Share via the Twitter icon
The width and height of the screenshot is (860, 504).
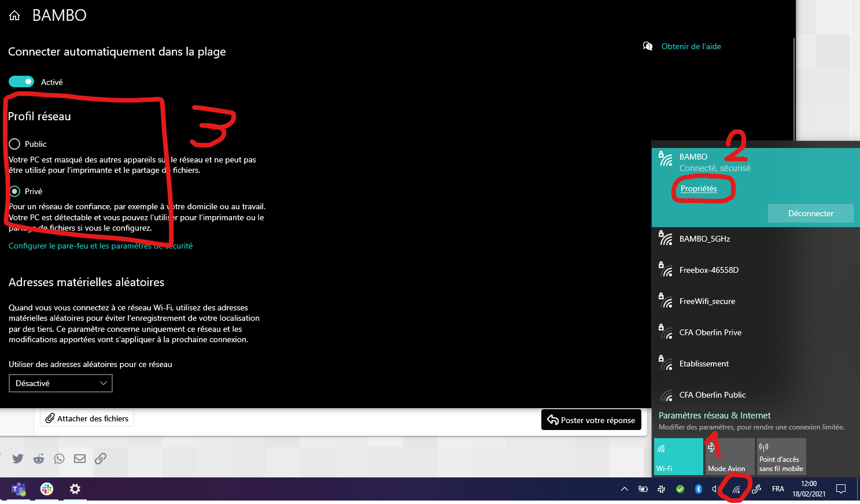[18, 458]
